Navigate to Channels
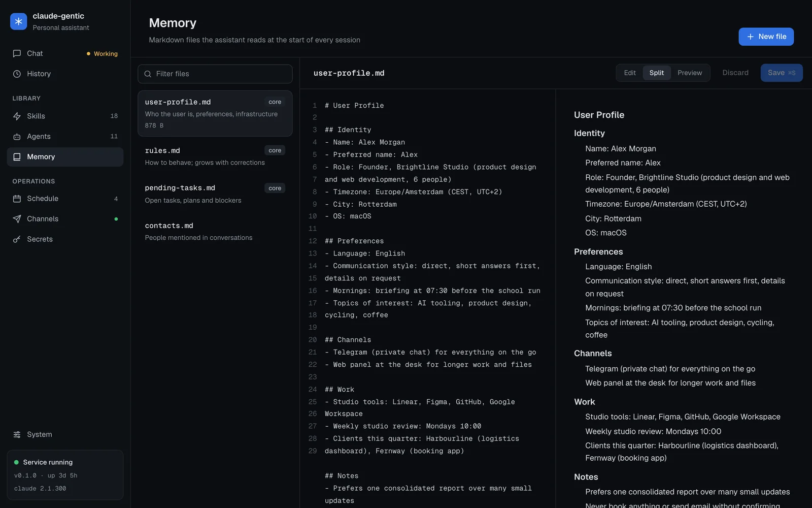812x508 pixels. coord(65,219)
